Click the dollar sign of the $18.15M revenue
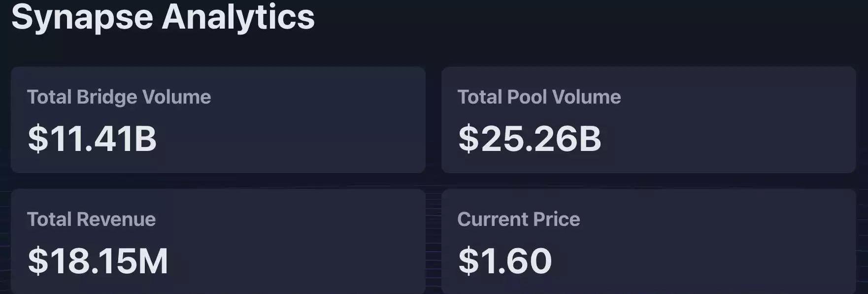 (38, 261)
